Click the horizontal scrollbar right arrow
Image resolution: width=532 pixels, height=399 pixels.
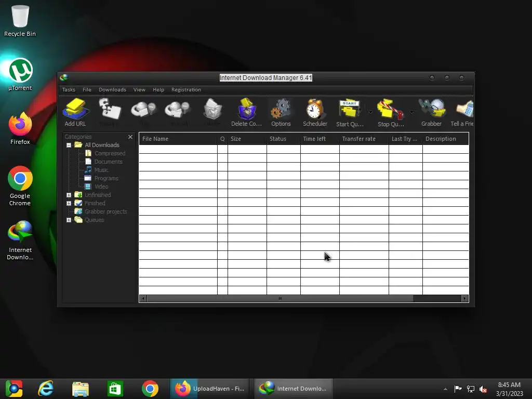tap(464, 299)
